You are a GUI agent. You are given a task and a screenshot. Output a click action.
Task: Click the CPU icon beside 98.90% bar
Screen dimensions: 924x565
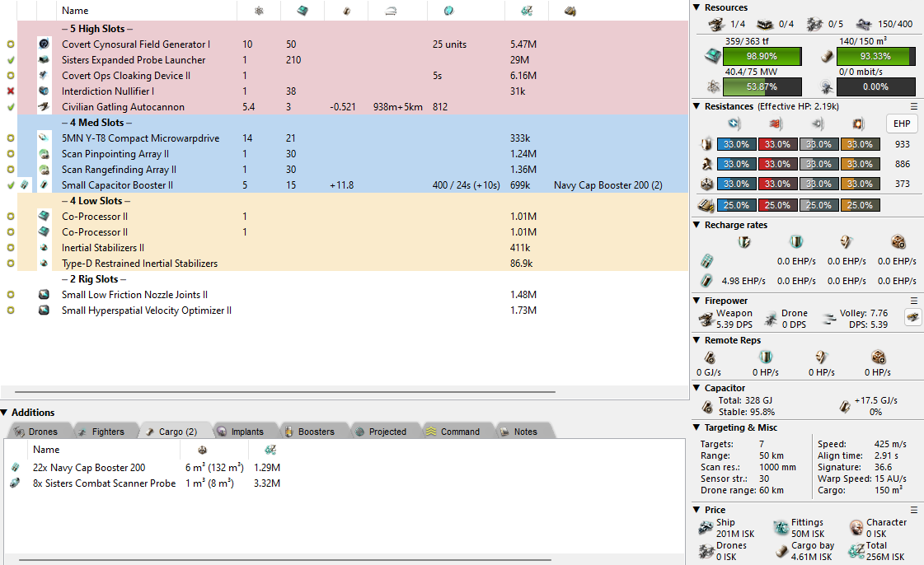point(711,56)
